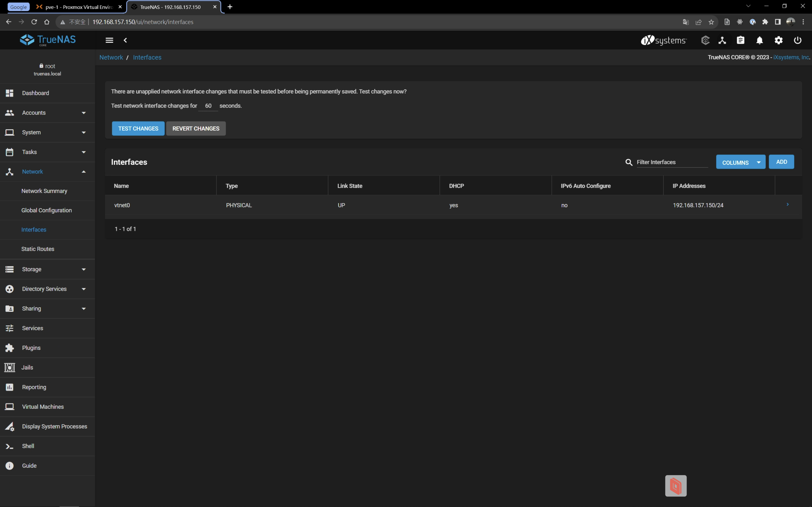Click the TrueCommand status icon in header
The width and height of the screenshot is (812, 507).
tap(705, 40)
